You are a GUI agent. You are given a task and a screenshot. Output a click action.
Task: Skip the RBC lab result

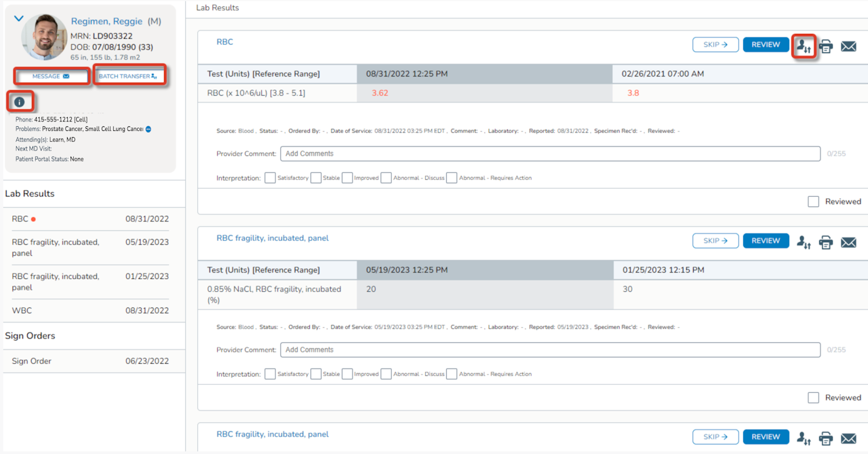pyautogui.click(x=715, y=45)
